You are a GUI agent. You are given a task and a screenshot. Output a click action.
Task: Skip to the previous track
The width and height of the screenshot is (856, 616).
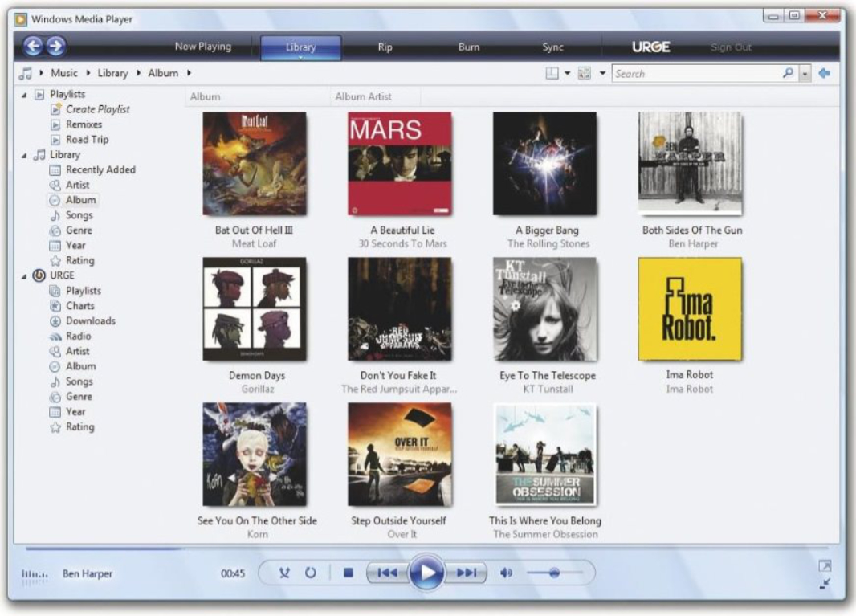387,573
